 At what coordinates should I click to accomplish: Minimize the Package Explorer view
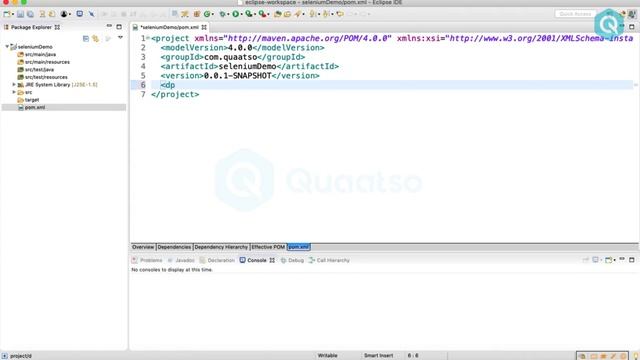(109, 27)
